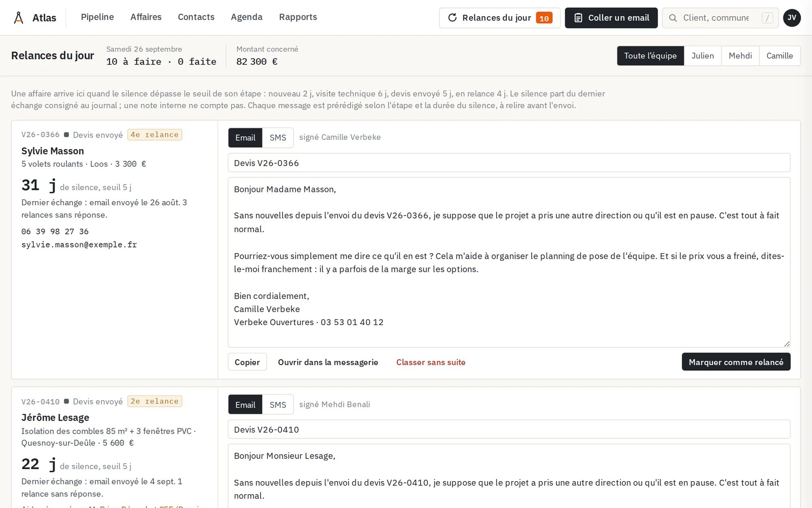Click the textarea resize handle for V26-0366
The image size is (812, 508).
coord(787,344)
